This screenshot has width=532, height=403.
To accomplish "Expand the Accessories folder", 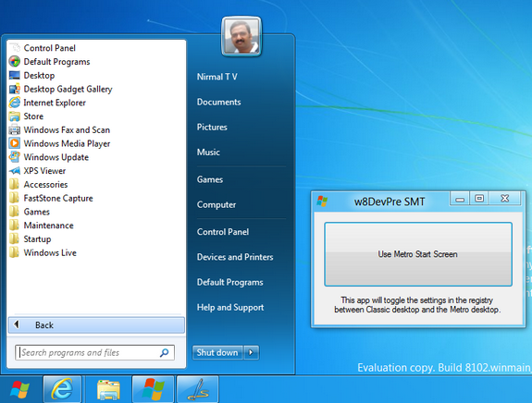I will 45,184.
